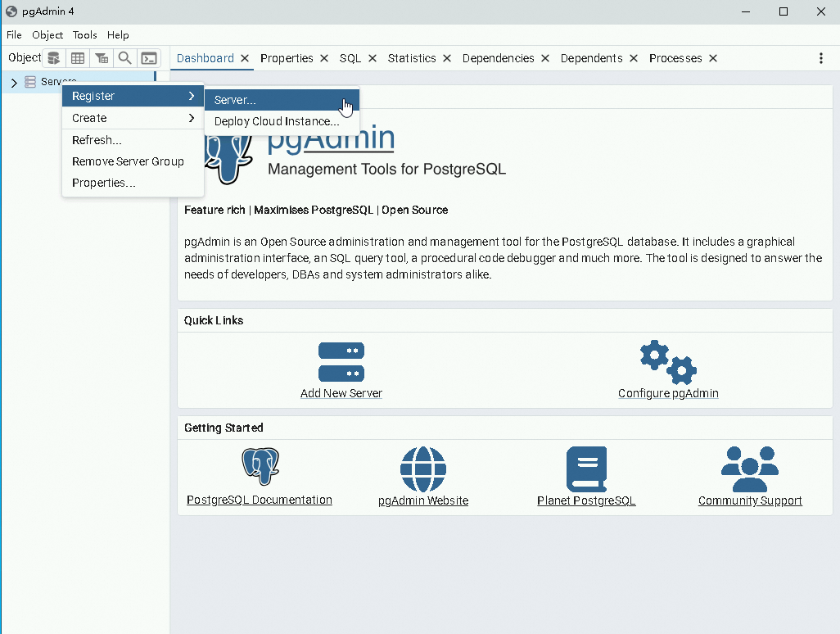The width and height of the screenshot is (840, 634).
Task: Select the Statistics tab
Action: [413, 58]
